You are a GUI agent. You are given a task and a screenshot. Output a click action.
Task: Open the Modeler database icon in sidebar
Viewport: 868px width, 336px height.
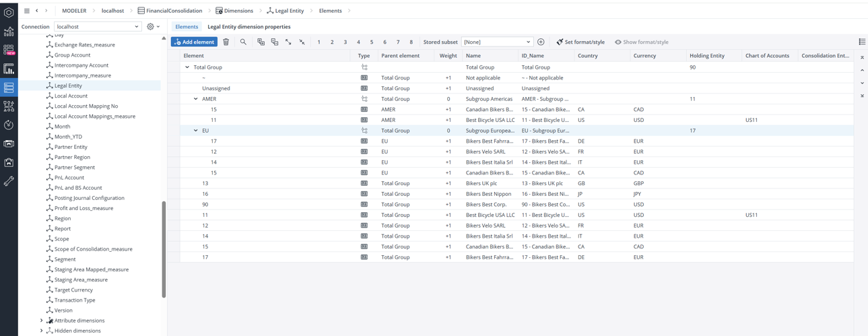tap(9, 88)
